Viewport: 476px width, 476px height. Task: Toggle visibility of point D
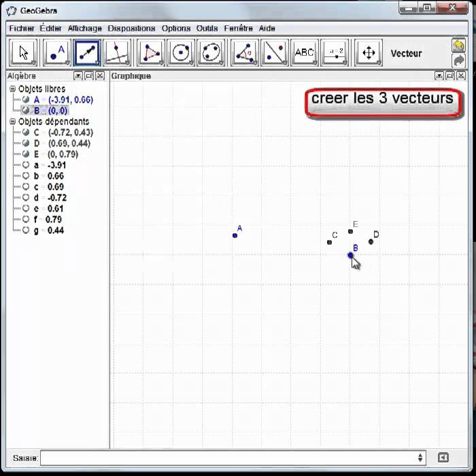pos(26,143)
